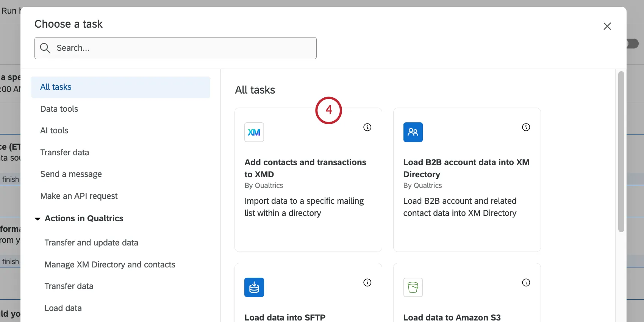This screenshot has height=322, width=644.
Task: Click the task search input field
Action: pyautogui.click(x=182, y=48)
